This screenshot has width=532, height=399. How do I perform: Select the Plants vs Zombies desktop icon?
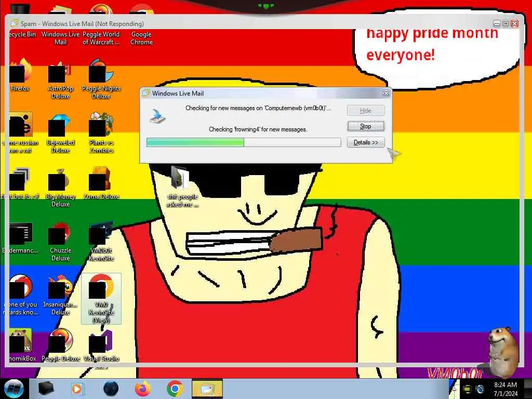[101, 133]
